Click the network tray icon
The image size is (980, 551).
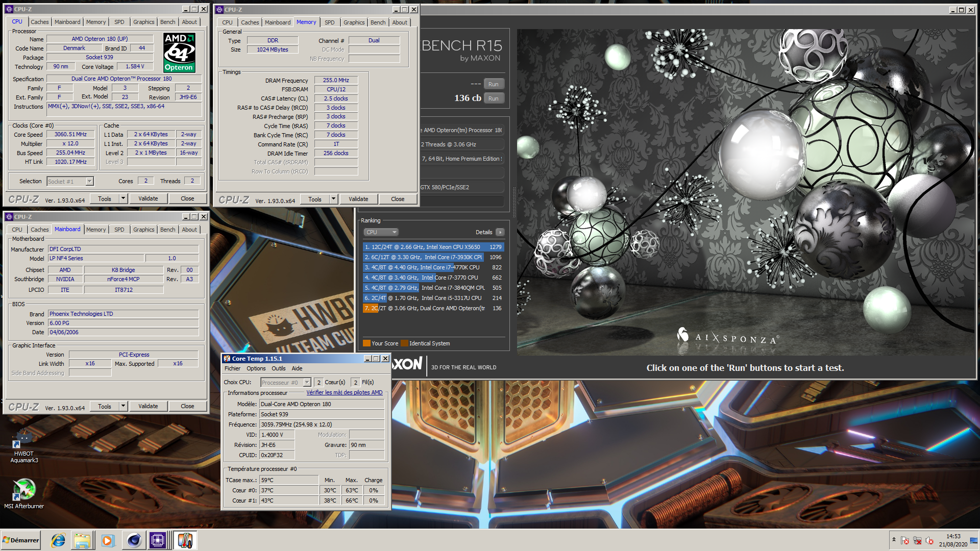pyautogui.click(x=917, y=540)
